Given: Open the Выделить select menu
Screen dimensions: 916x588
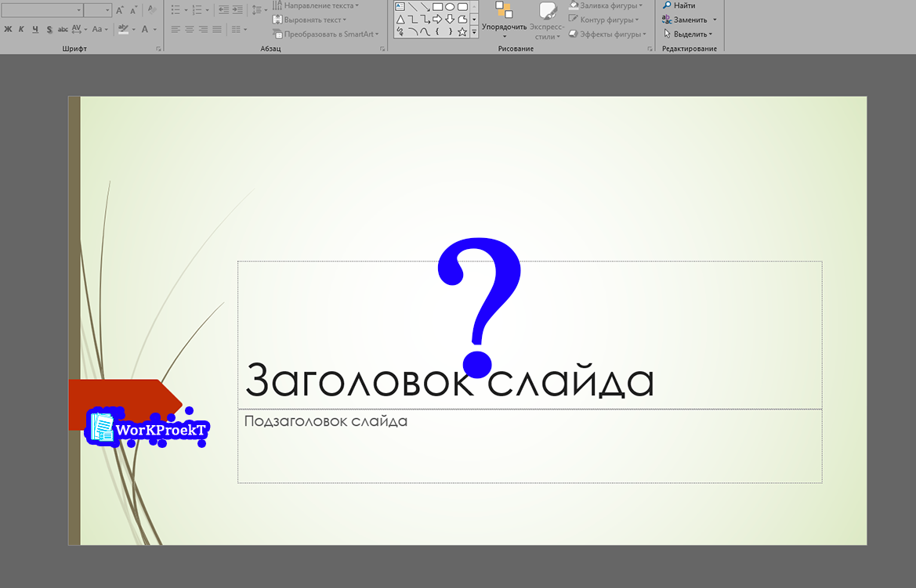Looking at the screenshot, I should (x=688, y=34).
